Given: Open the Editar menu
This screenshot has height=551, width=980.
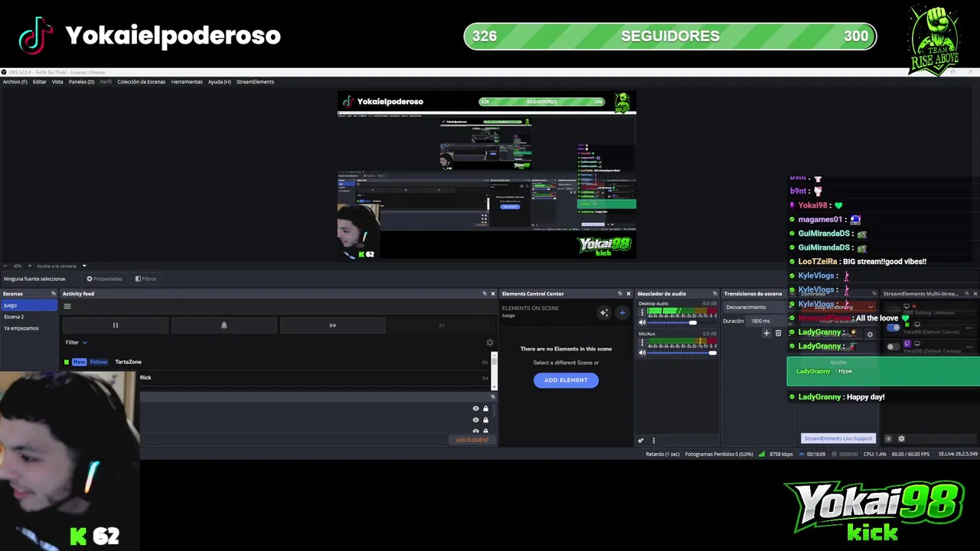Looking at the screenshot, I should pyautogui.click(x=39, y=82).
